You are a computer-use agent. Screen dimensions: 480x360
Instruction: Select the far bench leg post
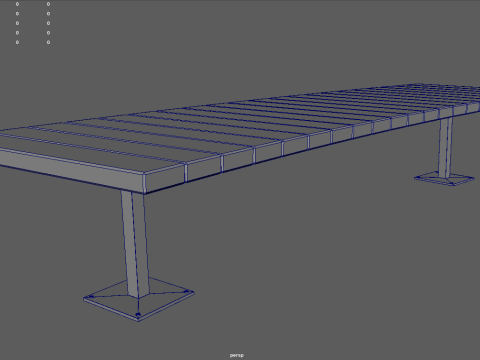pyautogui.click(x=446, y=148)
